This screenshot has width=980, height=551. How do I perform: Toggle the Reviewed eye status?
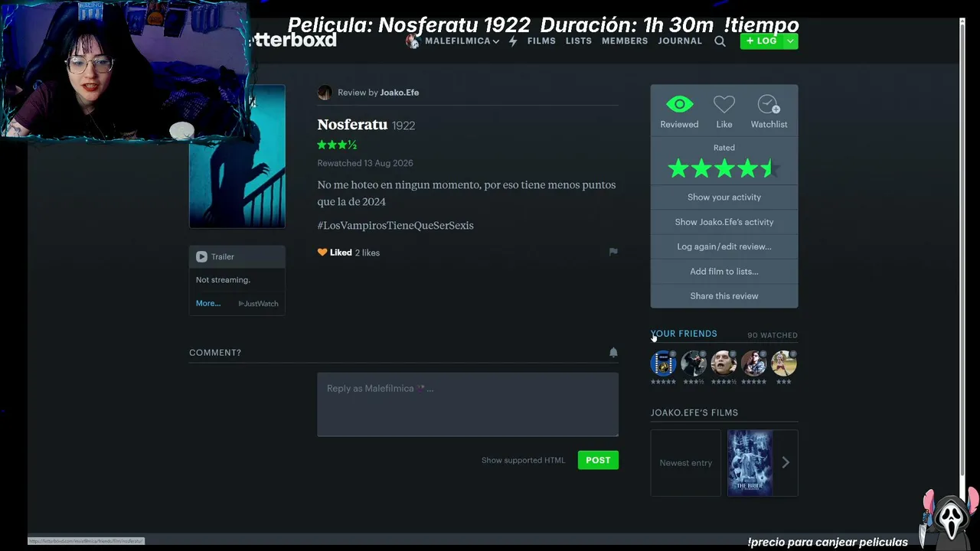coord(679,111)
